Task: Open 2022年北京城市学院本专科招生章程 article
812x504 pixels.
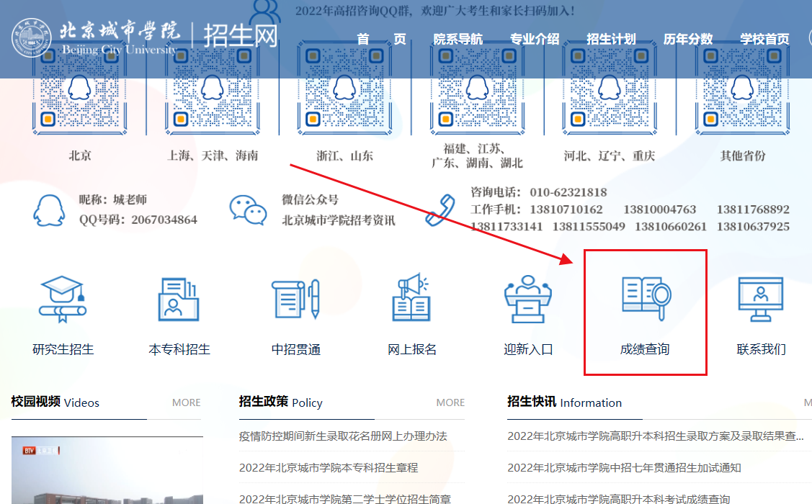Action: coord(329,467)
